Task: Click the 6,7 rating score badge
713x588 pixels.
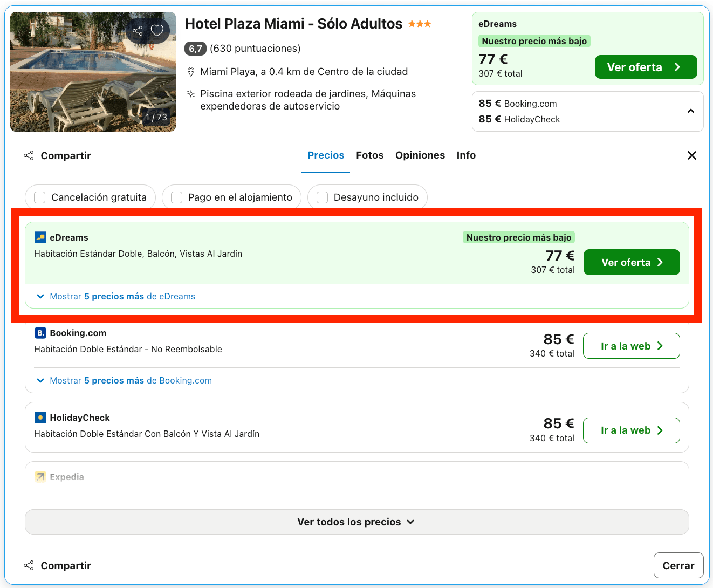Action: tap(195, 49)
